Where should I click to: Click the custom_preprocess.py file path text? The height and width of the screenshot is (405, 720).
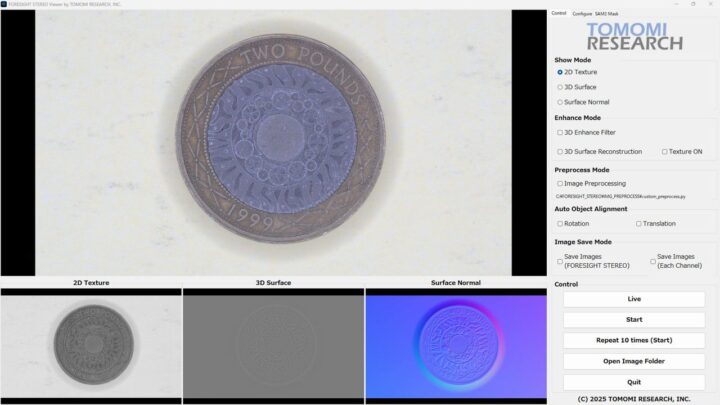[x=620, y=197]
